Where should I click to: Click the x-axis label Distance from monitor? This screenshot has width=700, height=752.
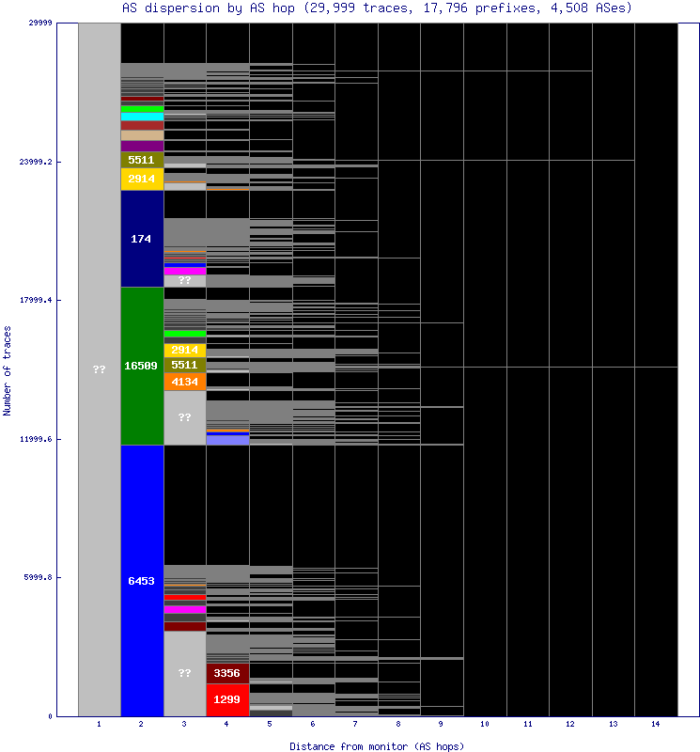point(377,745)
